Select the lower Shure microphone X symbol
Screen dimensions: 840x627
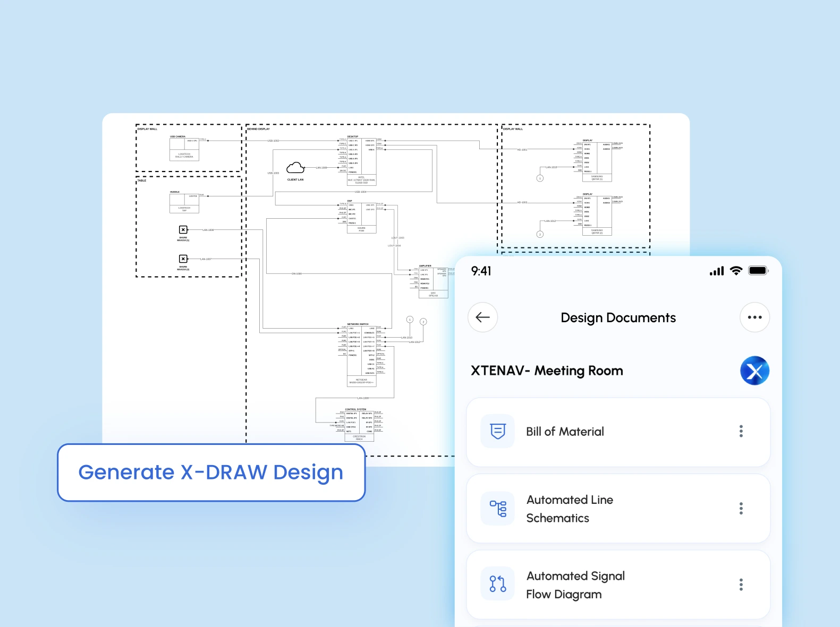(183, 259)
